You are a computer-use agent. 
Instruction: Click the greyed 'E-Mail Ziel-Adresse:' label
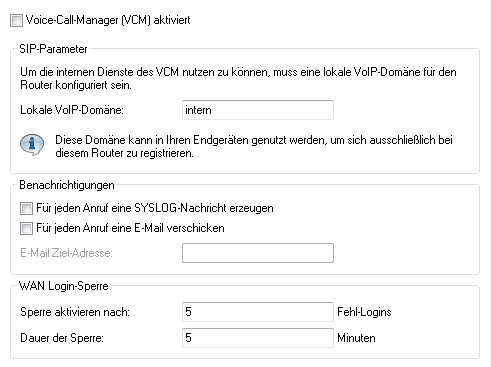[66, 253]
